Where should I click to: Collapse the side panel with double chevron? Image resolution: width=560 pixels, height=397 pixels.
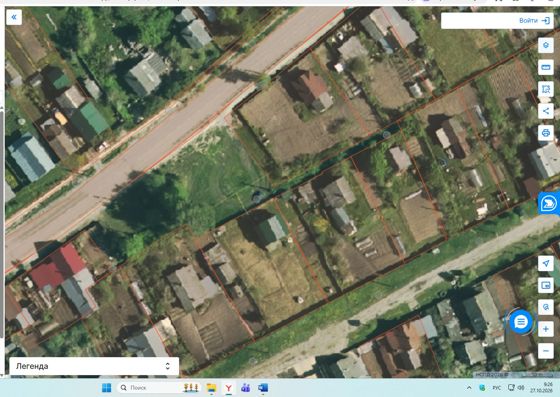tap(14, 17)
